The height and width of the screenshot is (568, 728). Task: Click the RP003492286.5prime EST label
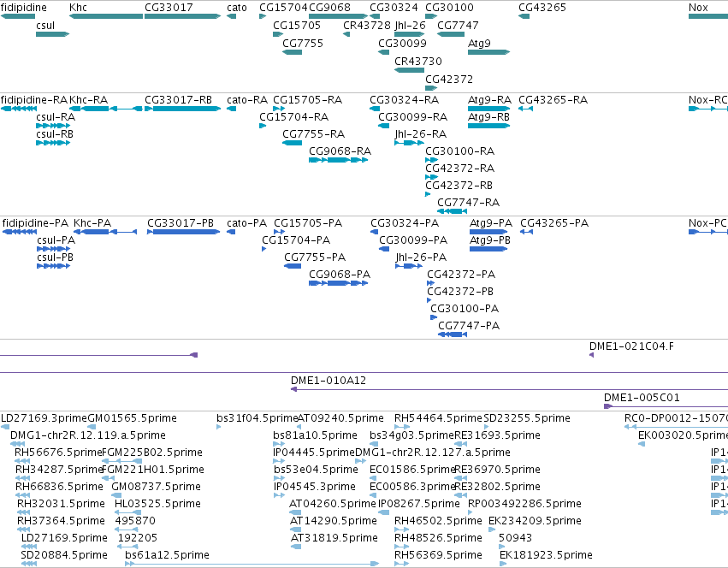click(x=524, y=504)
